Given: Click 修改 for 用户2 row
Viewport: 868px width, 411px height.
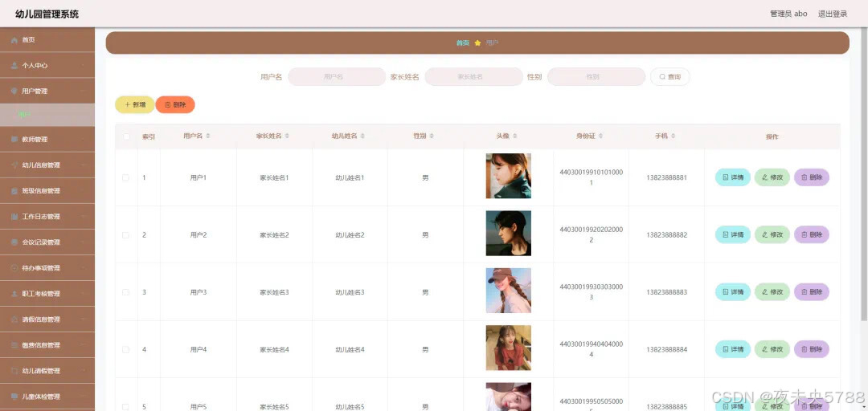Looking at the screenshot, I should point(772,235).
